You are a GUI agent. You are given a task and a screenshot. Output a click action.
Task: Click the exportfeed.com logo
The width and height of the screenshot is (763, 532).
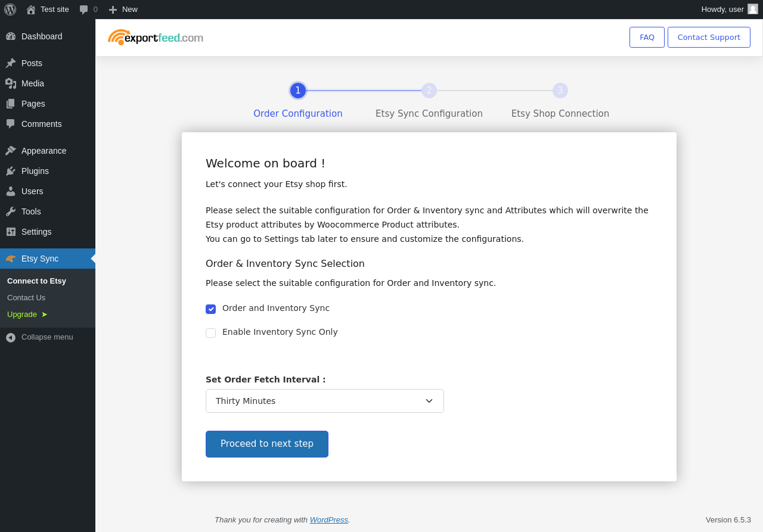[156, 38]
